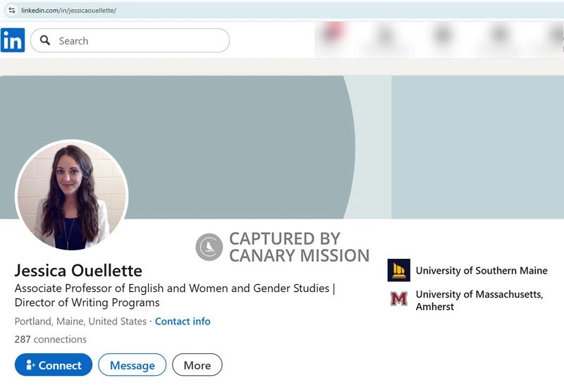Image resolution: width=564 pixels, height=392 pixels.
Task: Click the linkedin.com URL in address bar
Action: 68,11
